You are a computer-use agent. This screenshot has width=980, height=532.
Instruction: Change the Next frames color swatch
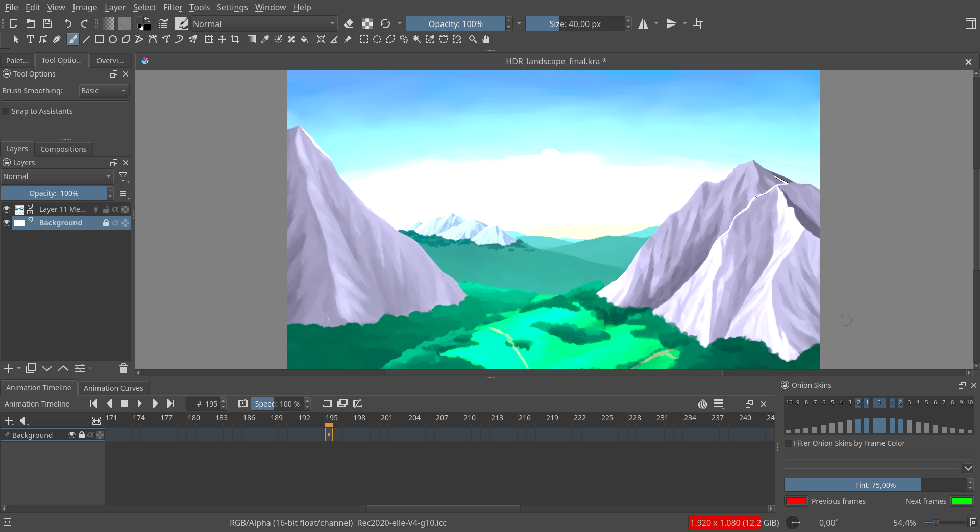pos(962,501)
